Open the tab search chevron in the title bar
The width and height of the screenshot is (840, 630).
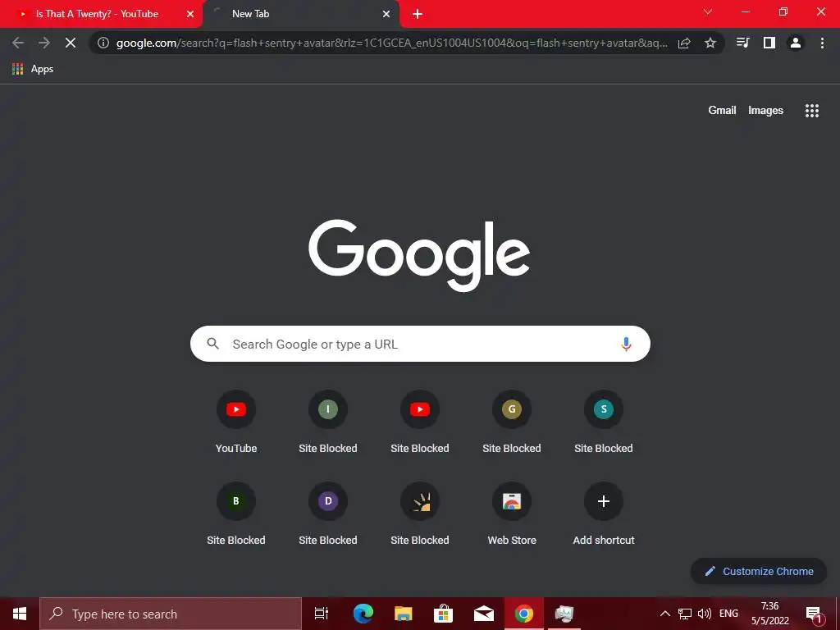point(708,11)
